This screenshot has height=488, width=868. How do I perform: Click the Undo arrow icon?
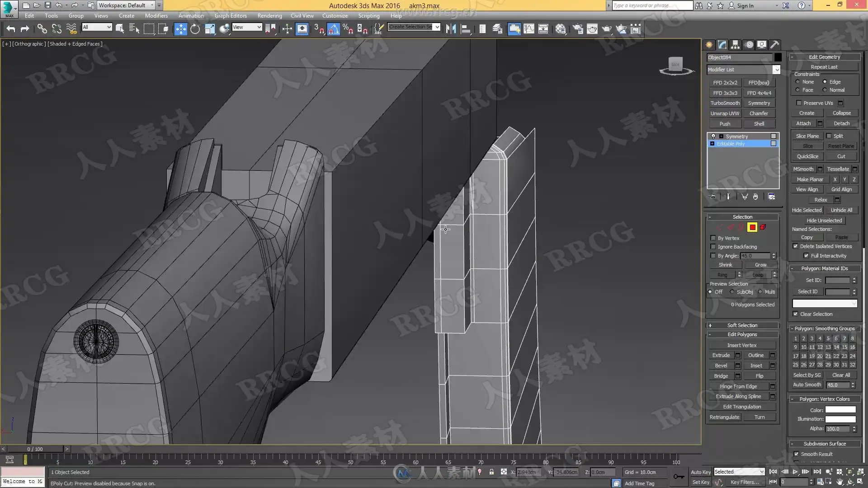[x=11, y=29]
